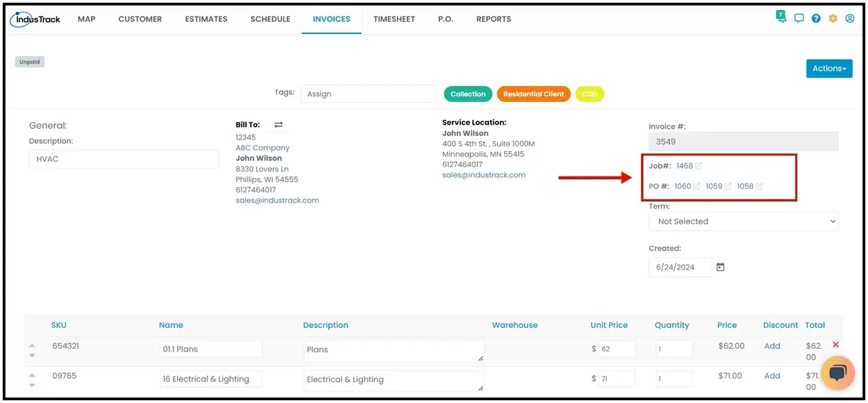Expand the Term dropdown showing Not Selected
This screenshot has width=868, height=403.
pos(744,221)
